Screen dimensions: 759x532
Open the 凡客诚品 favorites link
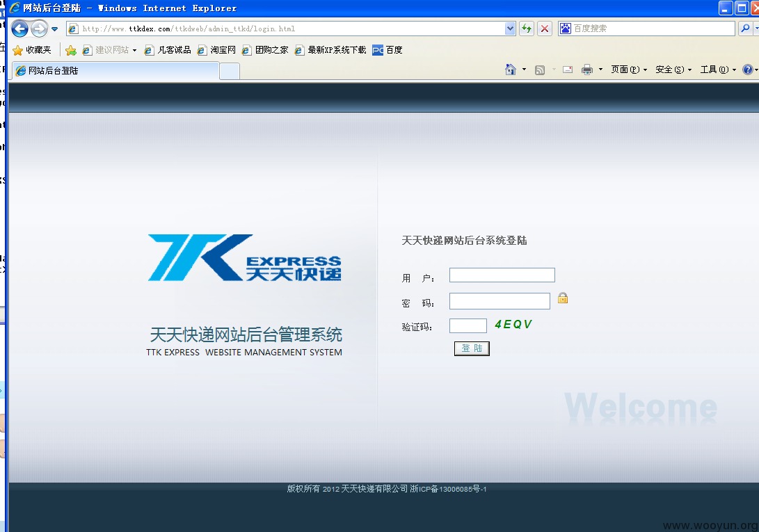[x=168, y=50]
